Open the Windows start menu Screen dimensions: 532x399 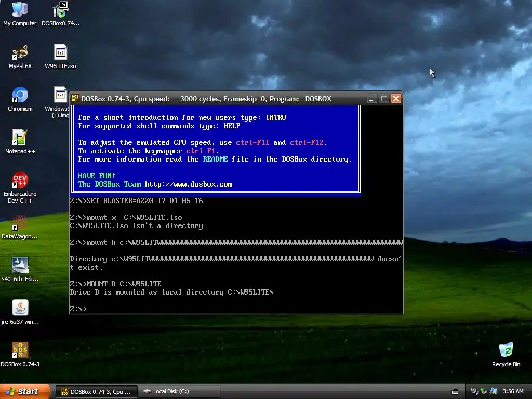(x=25, y=392)
